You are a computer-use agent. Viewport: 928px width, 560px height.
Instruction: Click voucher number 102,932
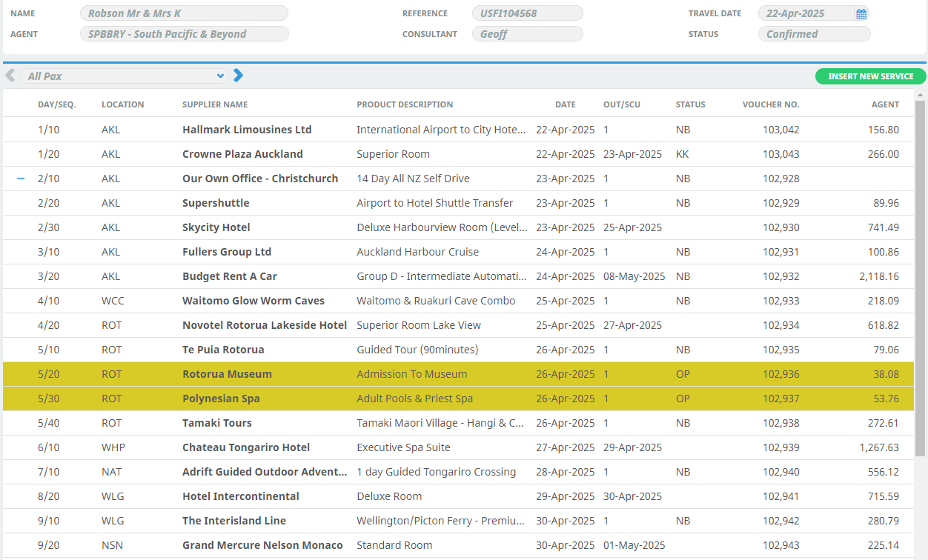click(780, 276)
